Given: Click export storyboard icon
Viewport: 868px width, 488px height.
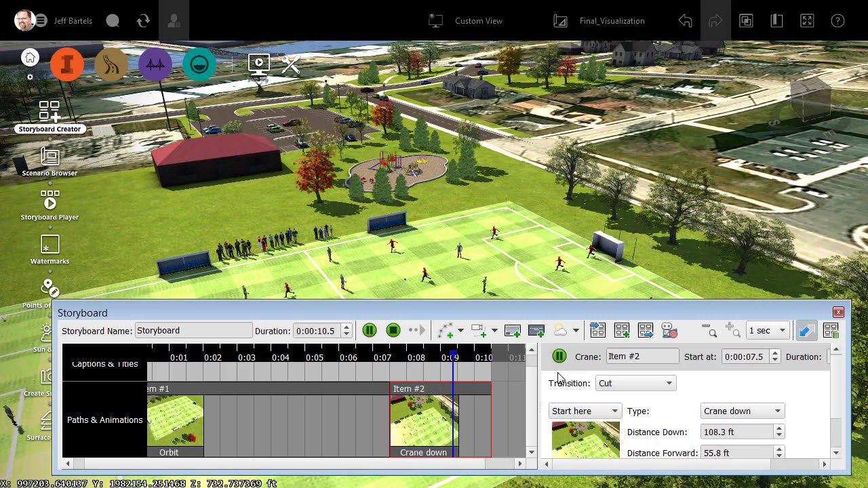Looking at the screenshot, I should (646, 331).
